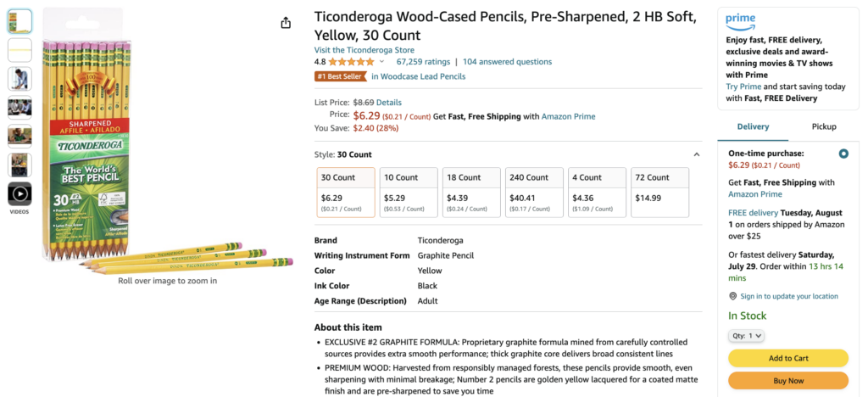Open the Qty dropdown
Screen dimensions: 868x397
747,336
